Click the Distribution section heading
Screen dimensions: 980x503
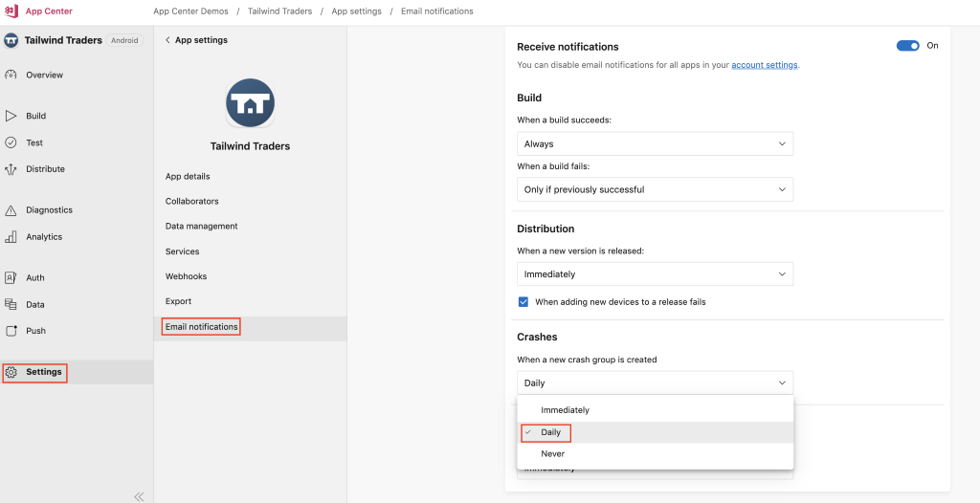546,229
